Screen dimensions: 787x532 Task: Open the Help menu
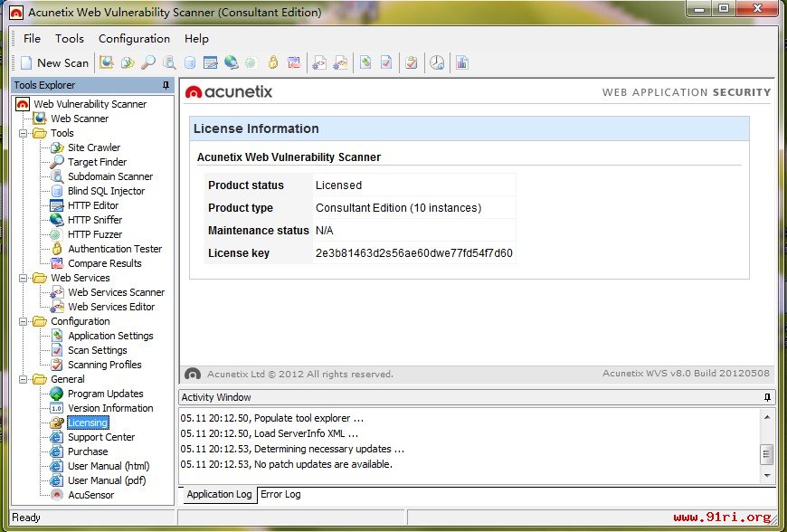[196, 39]
